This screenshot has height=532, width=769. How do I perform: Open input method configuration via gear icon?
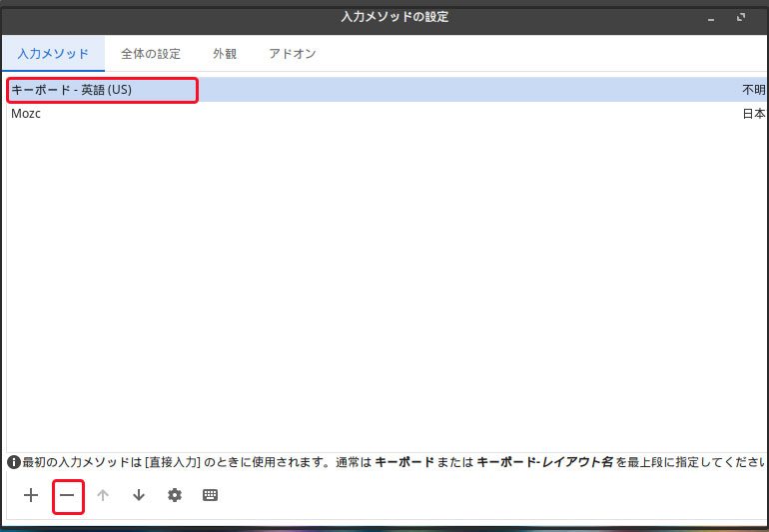pyautogui.click(x=175, y=495)
